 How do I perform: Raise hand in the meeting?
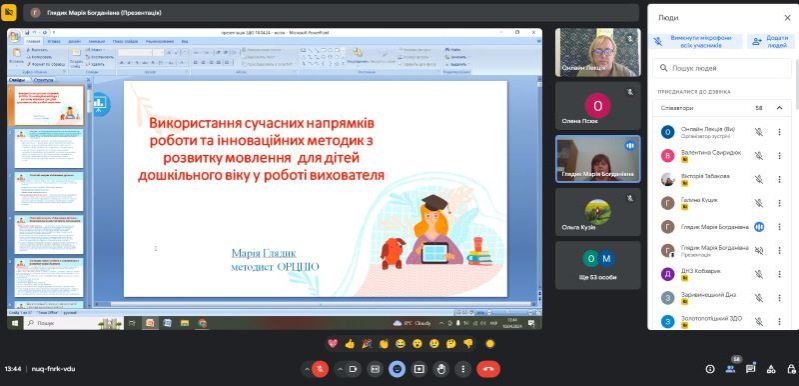coord(441,369)
